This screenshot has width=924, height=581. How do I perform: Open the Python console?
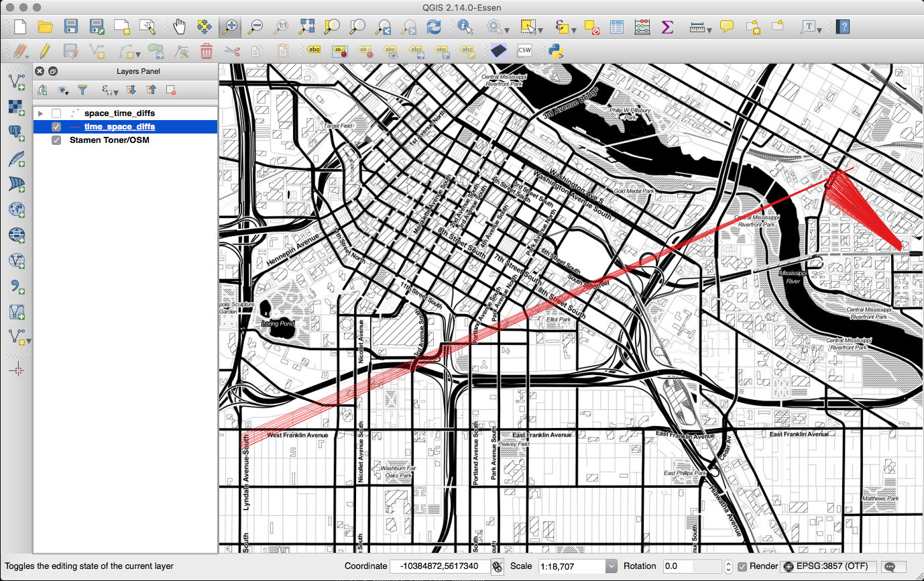point(555,50)
